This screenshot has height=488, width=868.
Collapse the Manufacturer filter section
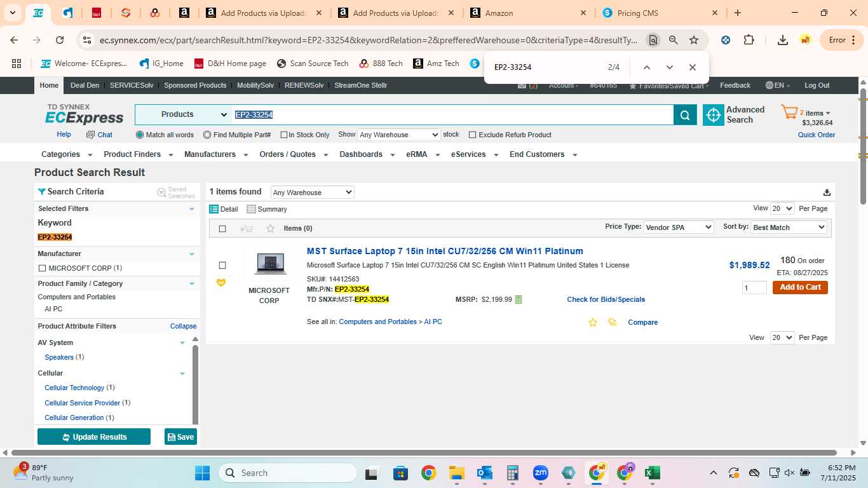pyautogui.click(x=192, y=254)
